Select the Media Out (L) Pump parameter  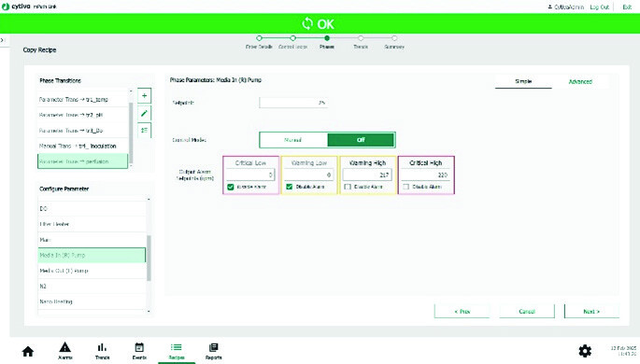[92, 271]
